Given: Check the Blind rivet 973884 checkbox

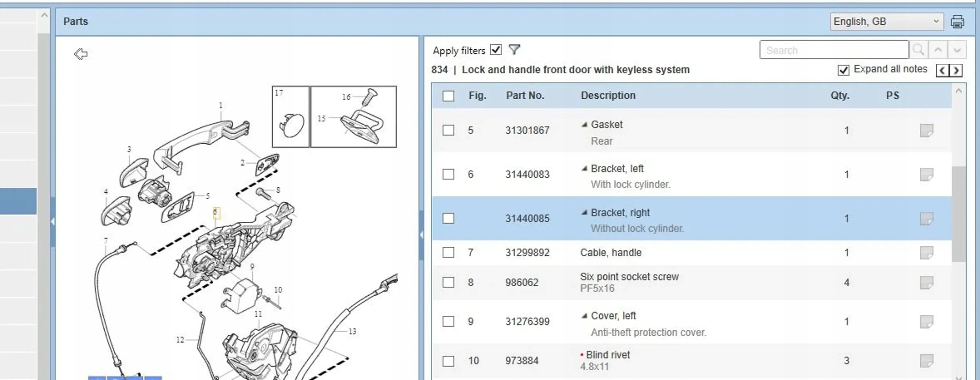Looking at the screenshot, I should point(448,360).
